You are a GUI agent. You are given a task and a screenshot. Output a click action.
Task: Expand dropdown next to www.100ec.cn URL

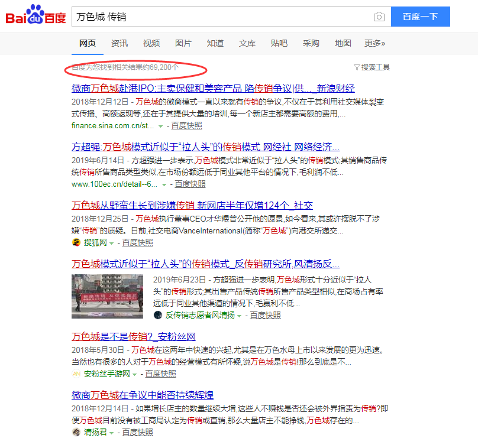pyautogui.click(x=164, y=184)
